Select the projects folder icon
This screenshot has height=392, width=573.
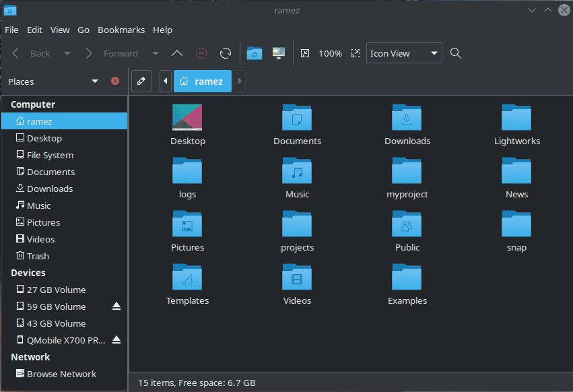pos(297,224)
